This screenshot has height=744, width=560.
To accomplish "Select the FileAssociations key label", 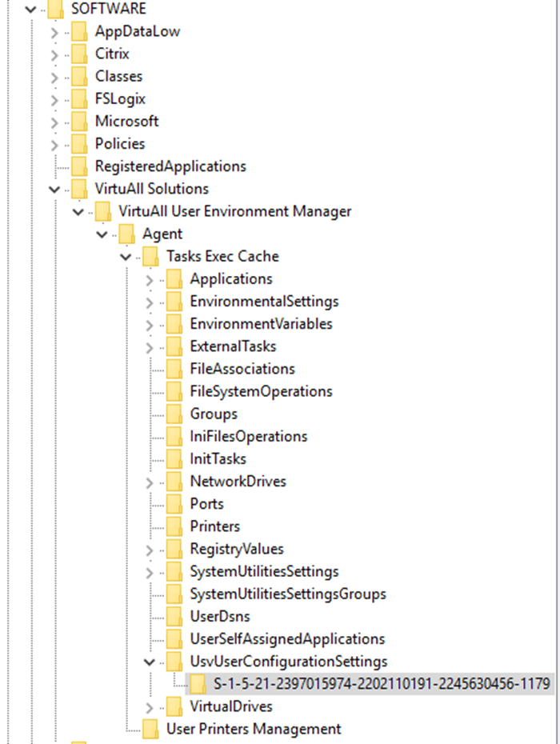I will 242,369.
